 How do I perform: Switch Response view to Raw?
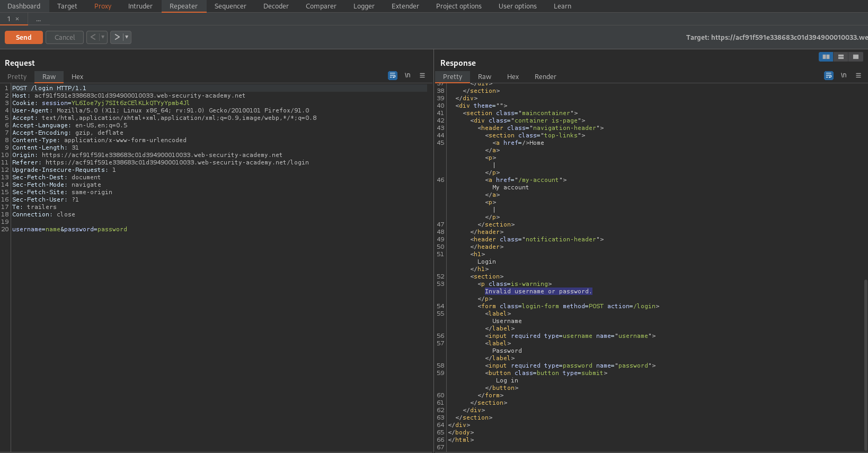click(x=484, y=76)
